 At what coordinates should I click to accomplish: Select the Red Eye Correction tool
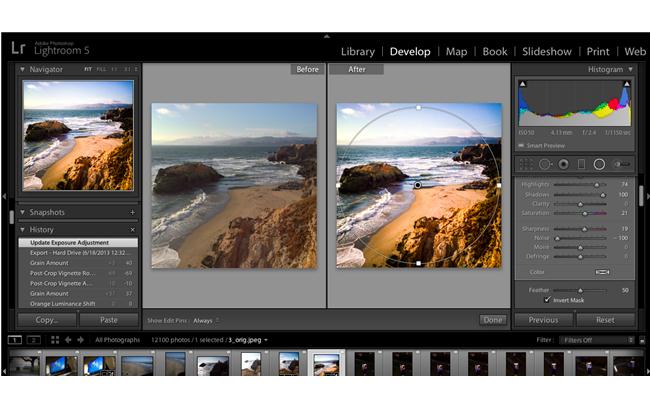[563, 165]
